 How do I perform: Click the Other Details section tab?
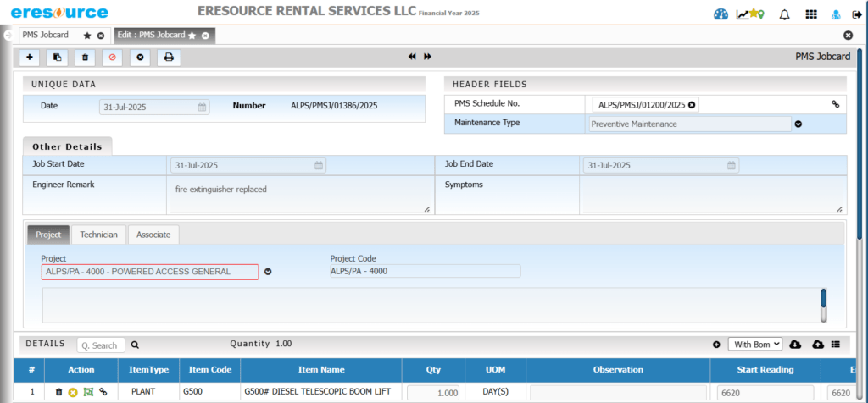click(x=67, y=146)
